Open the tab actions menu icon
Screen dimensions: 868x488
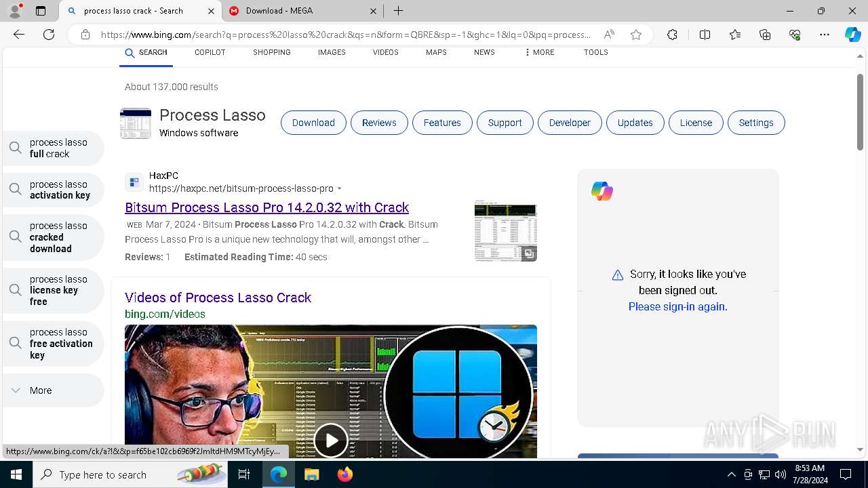(41, 11)
